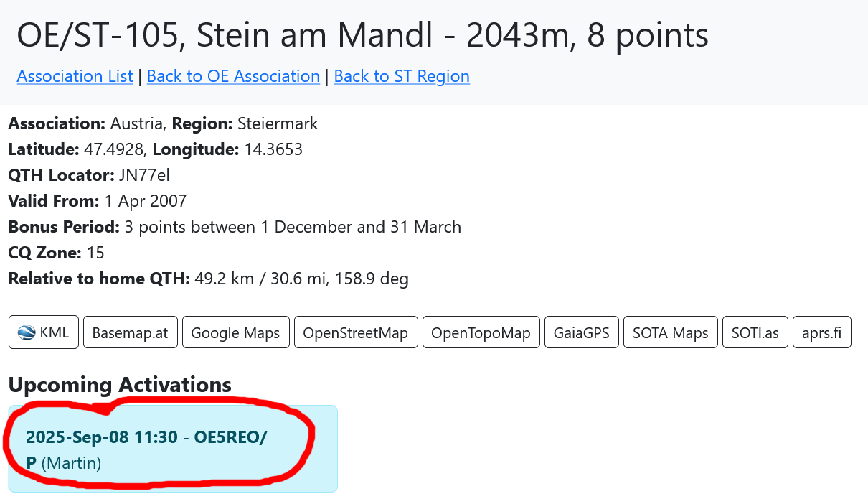Follow the Back to OE Association link
The height and width of the screenshot is (504, 868).
point(233,76)
